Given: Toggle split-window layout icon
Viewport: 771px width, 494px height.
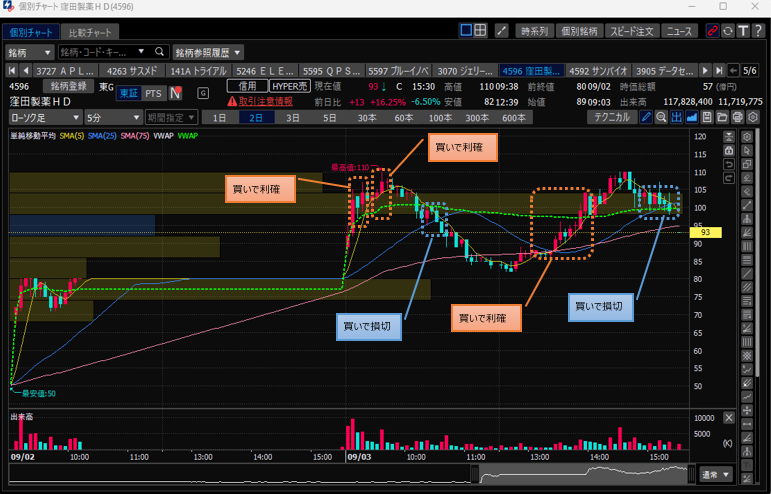Looking at the screenshot, I should 481,31.
